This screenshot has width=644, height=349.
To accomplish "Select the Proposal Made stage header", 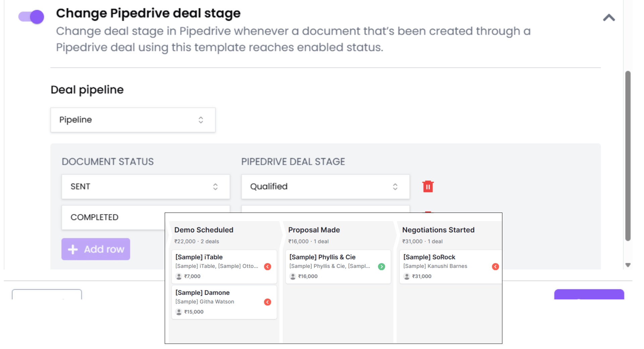I will 314,230.
